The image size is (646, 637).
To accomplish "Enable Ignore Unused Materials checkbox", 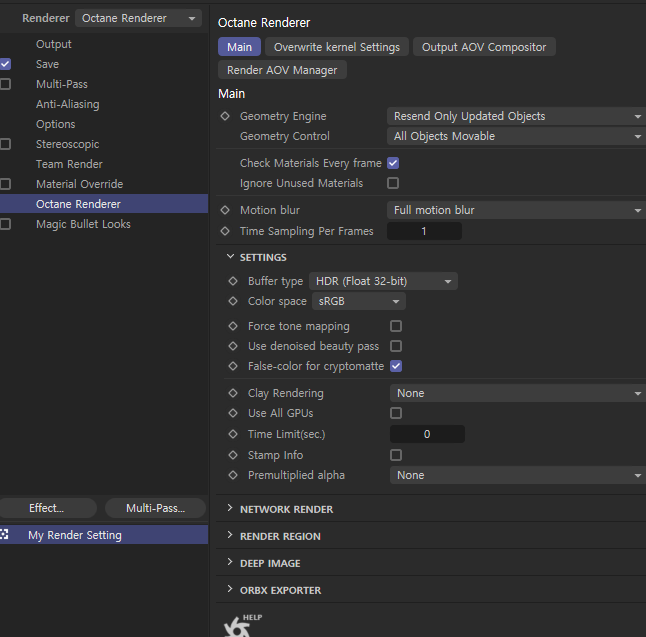I will click(x=393, y=183).
